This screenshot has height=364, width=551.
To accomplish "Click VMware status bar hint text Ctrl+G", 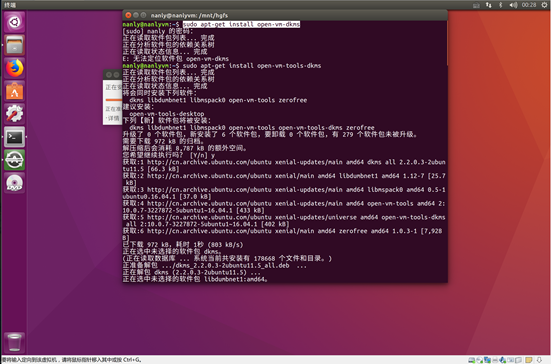I will coord(71,360).
